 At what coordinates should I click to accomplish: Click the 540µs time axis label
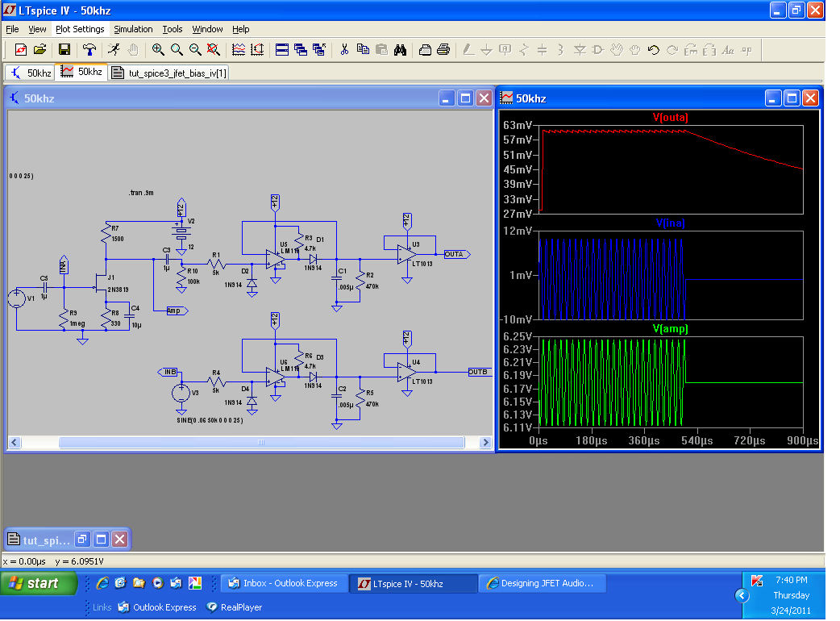coord(697,440)
